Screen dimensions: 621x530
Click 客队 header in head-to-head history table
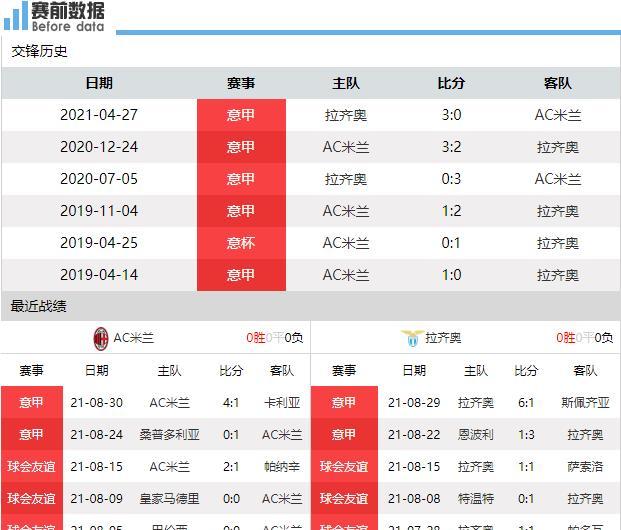[x=558, y=83]
